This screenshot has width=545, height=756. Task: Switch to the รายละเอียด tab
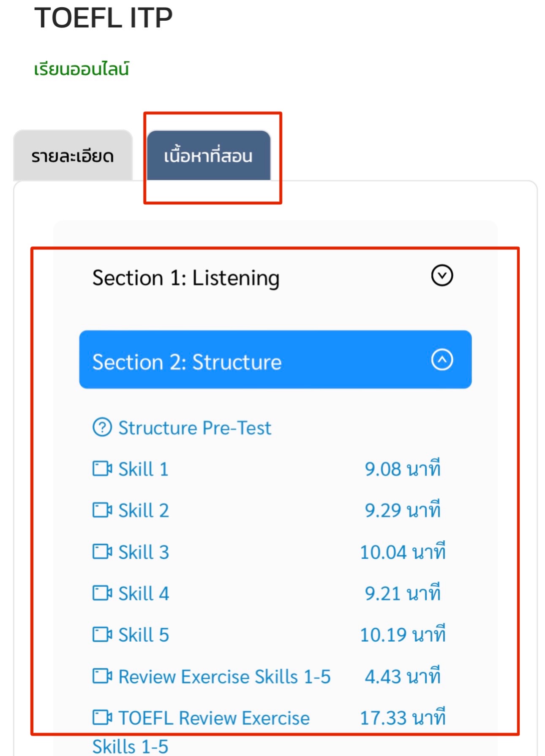(x=73, y=155)
